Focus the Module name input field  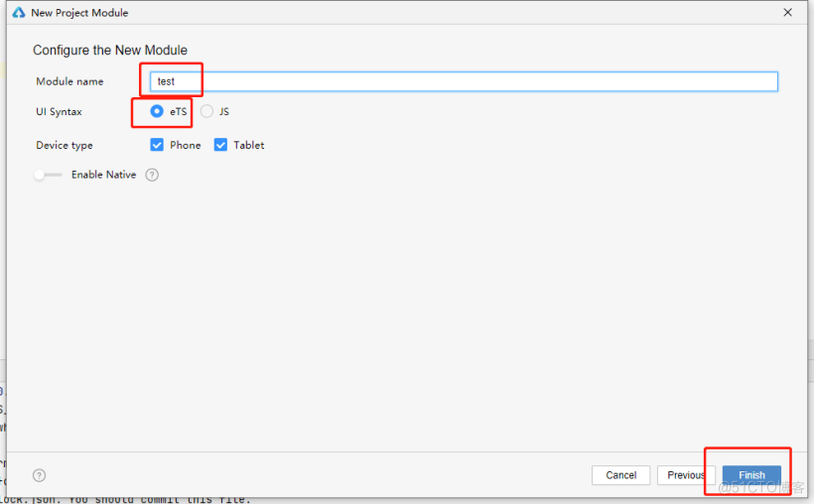coord(464,81)
